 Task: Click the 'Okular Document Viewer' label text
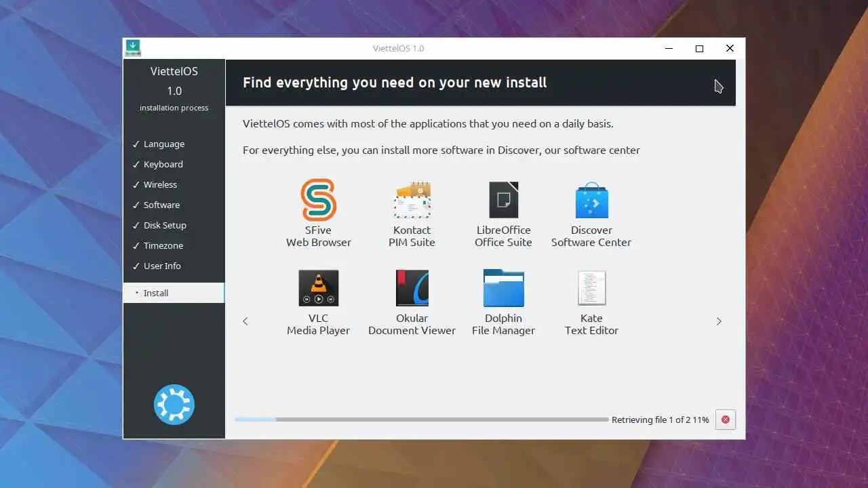[412, 324]
